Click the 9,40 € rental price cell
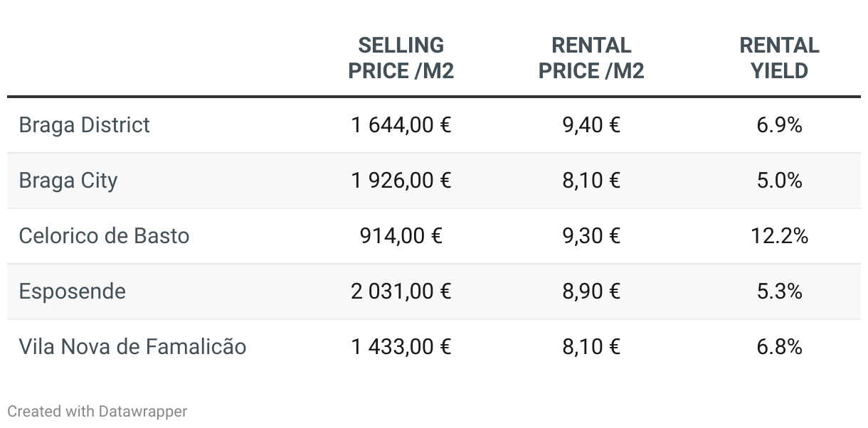 pyautogui.click(x=591, y=125)
